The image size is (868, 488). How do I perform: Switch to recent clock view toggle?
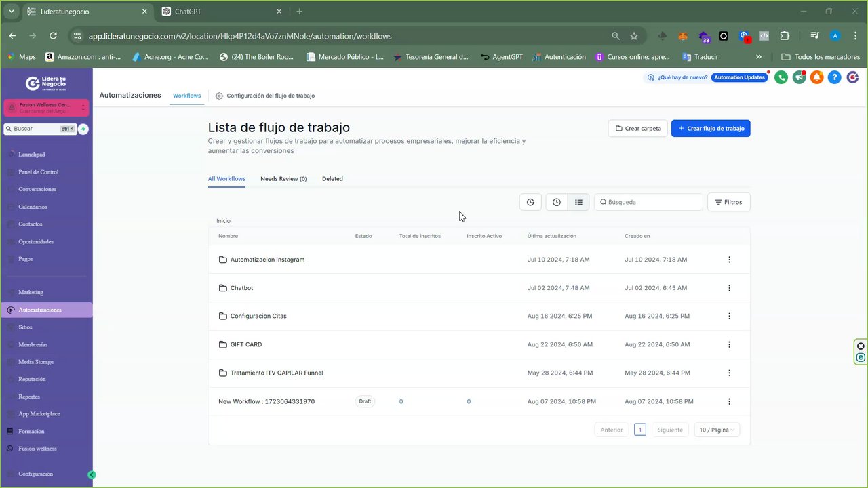556,202
